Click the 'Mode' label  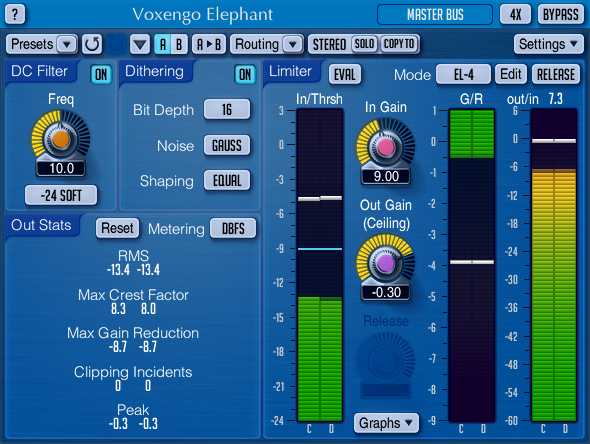[412, 75]
